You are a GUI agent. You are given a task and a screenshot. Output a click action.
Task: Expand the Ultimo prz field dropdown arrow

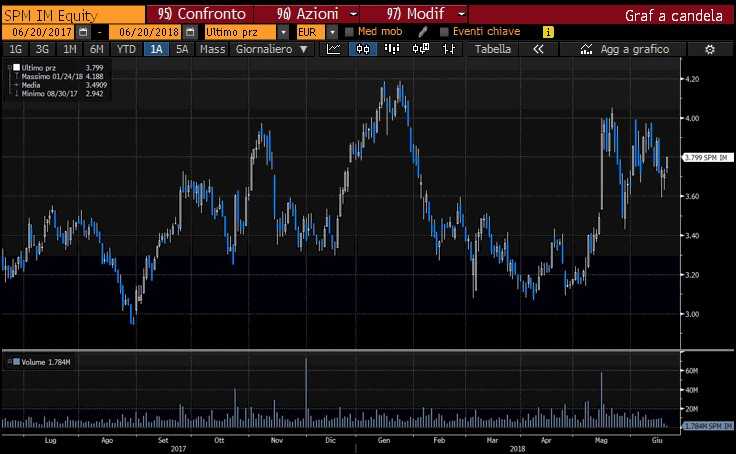[x=283, y=32]
